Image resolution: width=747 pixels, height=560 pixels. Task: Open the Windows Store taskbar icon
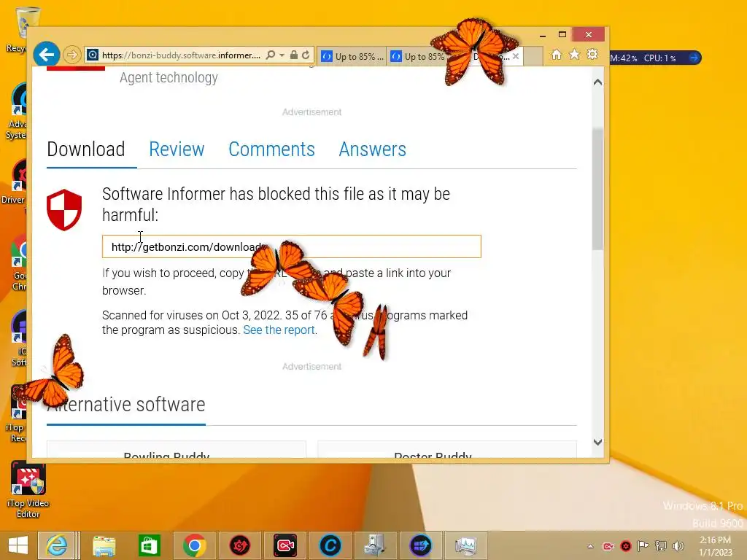click(149, 545)
